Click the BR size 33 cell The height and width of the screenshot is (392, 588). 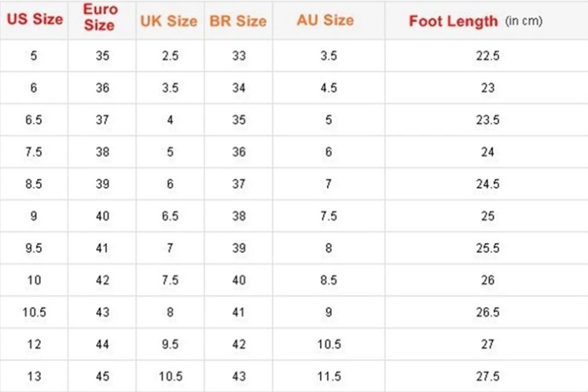[x=239, y=57]
